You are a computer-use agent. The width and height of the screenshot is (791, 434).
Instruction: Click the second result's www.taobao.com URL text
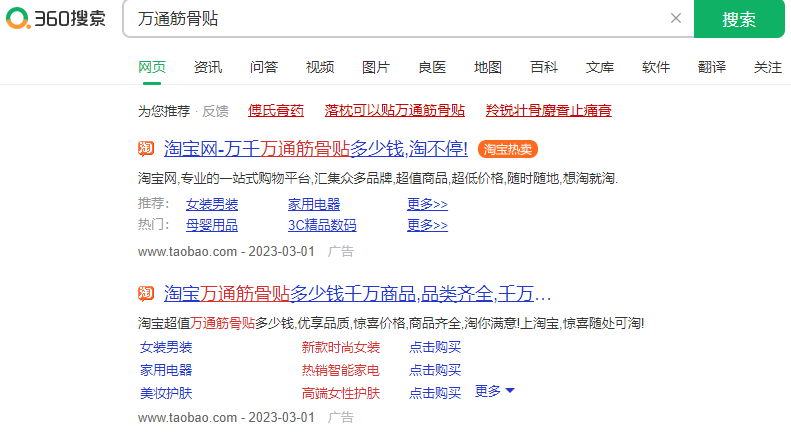[x=187, y=417]
